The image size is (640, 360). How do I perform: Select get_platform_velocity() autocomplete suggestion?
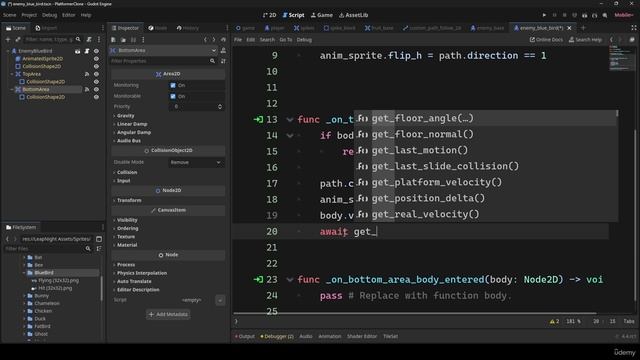(x=486, y=182)
